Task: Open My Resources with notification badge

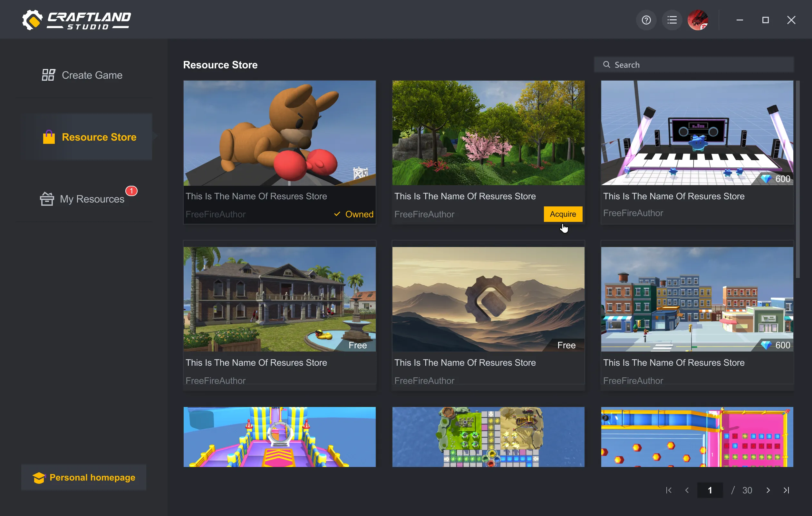Action: pyautogui.click(x=82, y=199)
